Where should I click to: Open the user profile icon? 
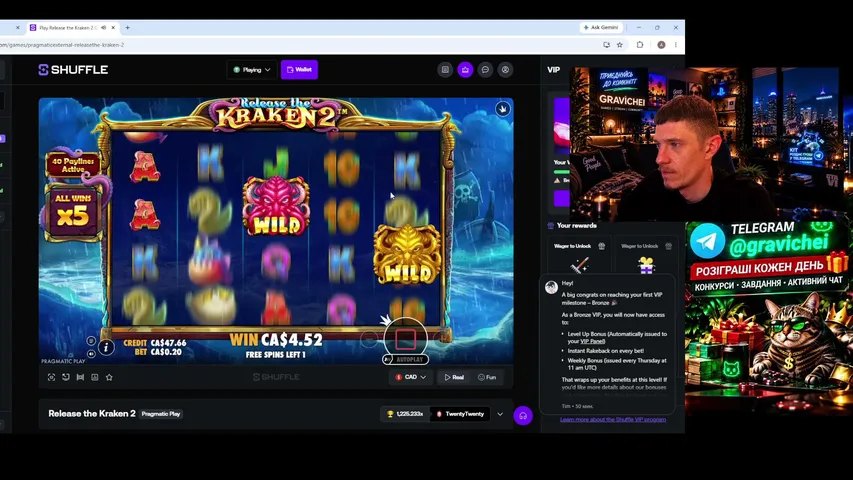coord(505,70)
